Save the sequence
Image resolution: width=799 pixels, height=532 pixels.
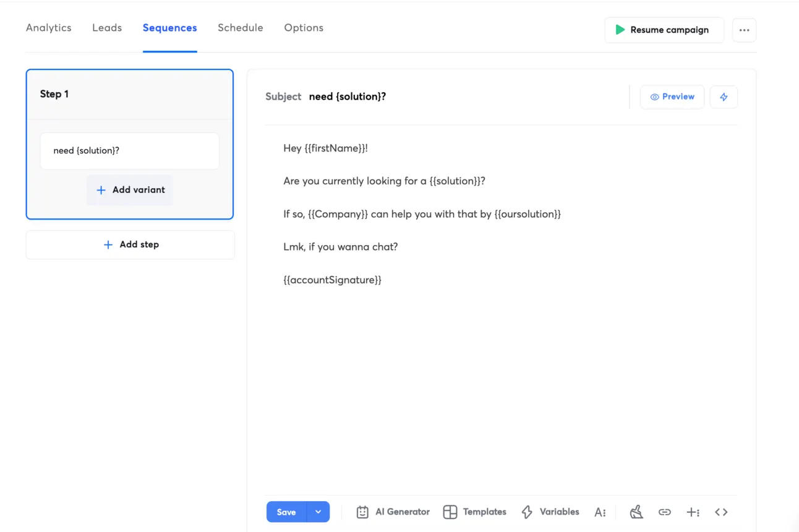pyautogui.click(x=286, y=512)
